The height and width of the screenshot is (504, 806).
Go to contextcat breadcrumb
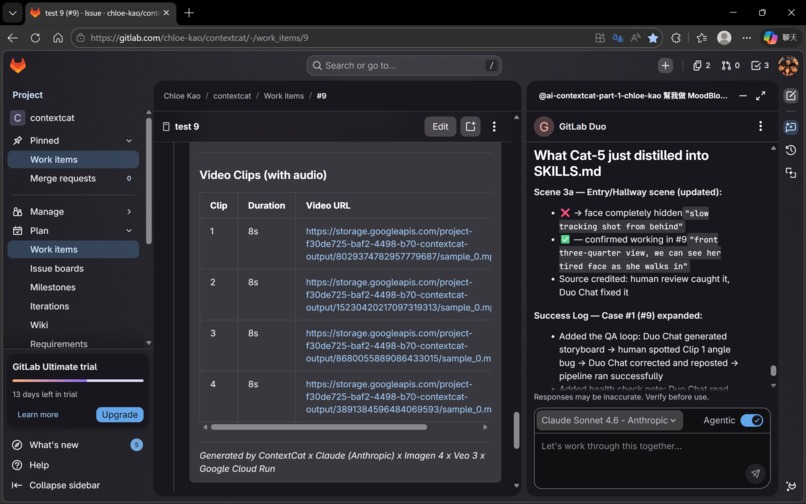[232, 96]
